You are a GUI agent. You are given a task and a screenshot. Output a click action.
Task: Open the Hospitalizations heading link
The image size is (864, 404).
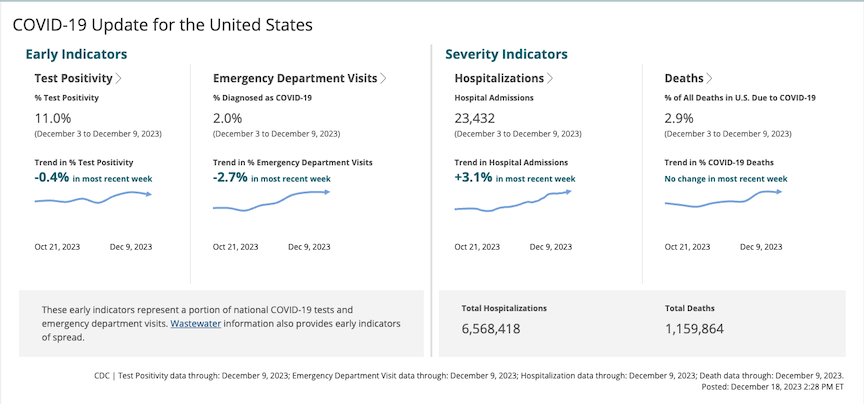pyautogui.click(x=499, y=78)
